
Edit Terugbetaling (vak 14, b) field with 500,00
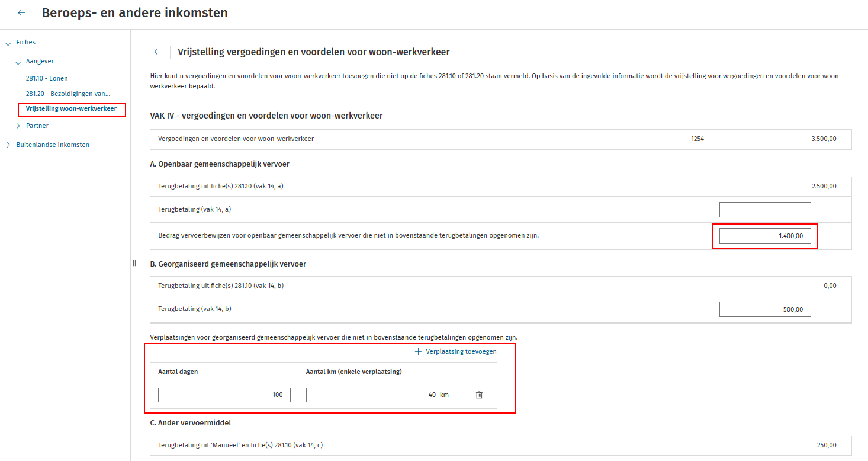pos(764,309)
